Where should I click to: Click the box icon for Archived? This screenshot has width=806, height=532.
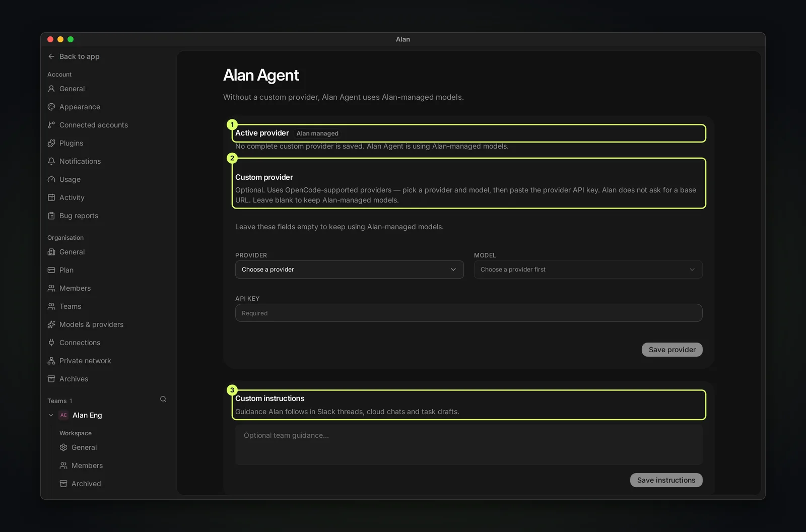[x=63, y=484]
